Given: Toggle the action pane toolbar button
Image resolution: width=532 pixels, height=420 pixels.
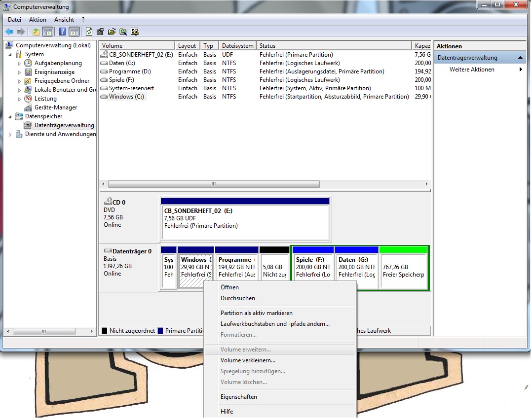Looking at the screenshot, I should point(74,32).
